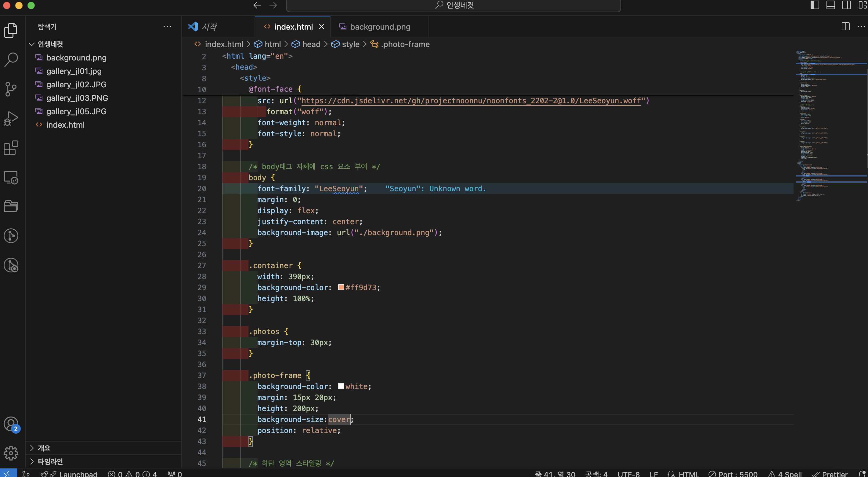Open the GitLens view in activity bar
This screenshot has height=477, width=868.
click(x=11, y=236)
